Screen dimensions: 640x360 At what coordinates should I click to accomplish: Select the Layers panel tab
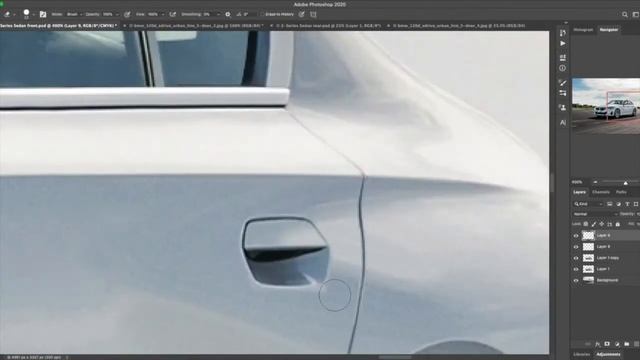pyautogui.click(x=579, y=192)
